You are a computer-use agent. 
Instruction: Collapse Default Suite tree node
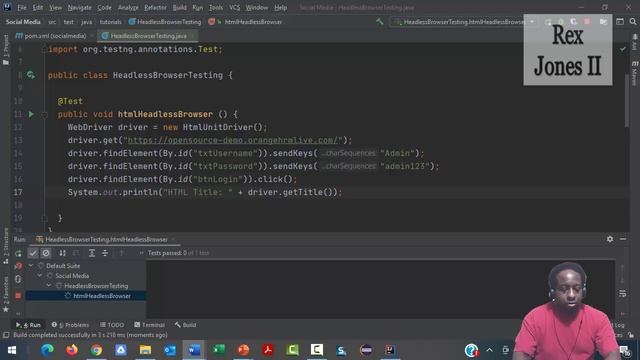click(x=31, y=266)
